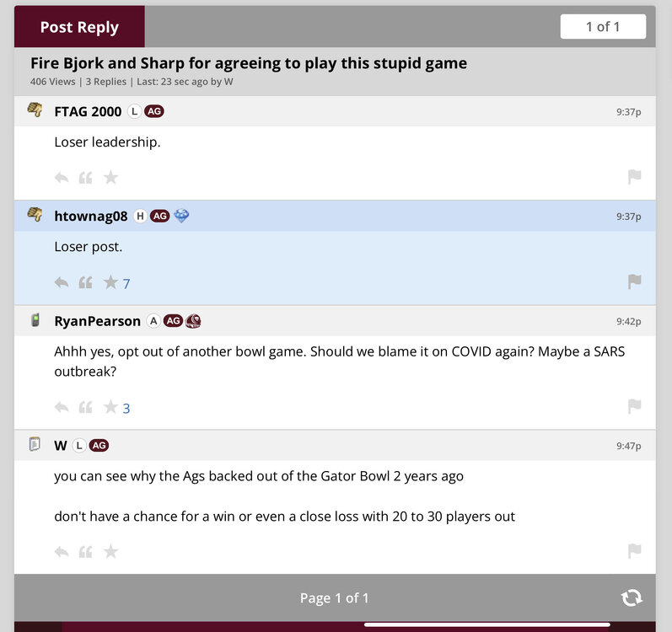Click the Page 1 of 1 footer label
The image size is (672, 632).
pyautogui.click(x=335, y=597)
